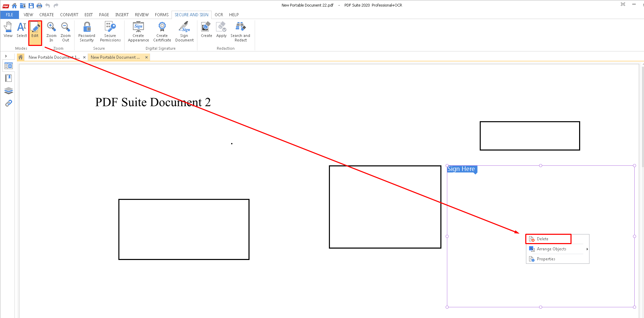
Task: Click the Sign Document tool
Action: click(184, 32)
